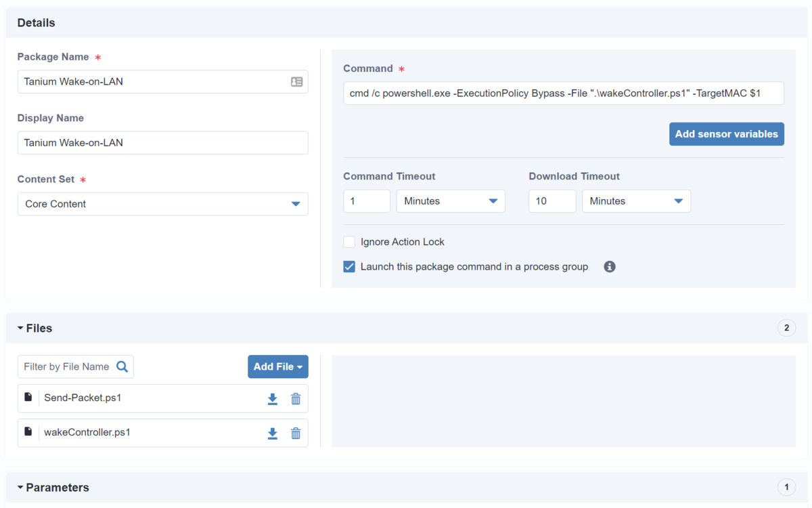Click the Details section header
Viewport: 812px width, 508px height.
[x=406, y=23]
